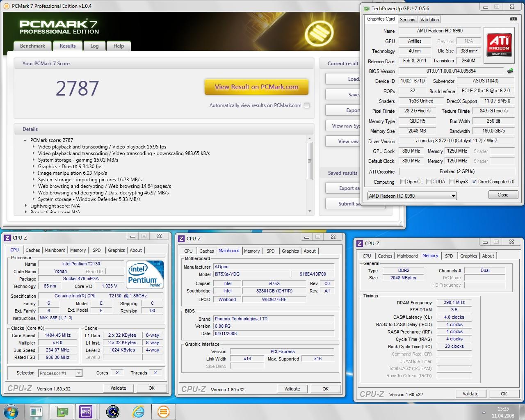
Task: Open the Validation tab in GPU-Z
Action: (429, 19)
